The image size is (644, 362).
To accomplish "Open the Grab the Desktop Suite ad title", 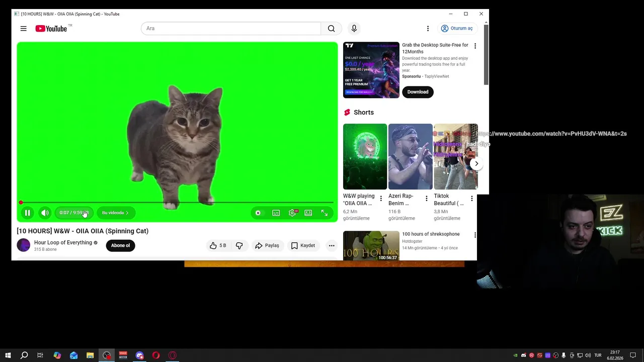I will click(435, 48).
